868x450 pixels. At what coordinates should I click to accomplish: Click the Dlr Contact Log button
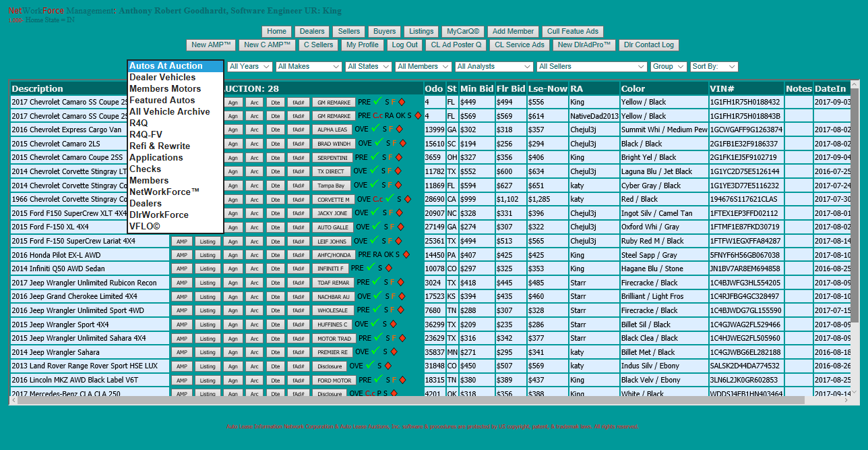[649, 45]
